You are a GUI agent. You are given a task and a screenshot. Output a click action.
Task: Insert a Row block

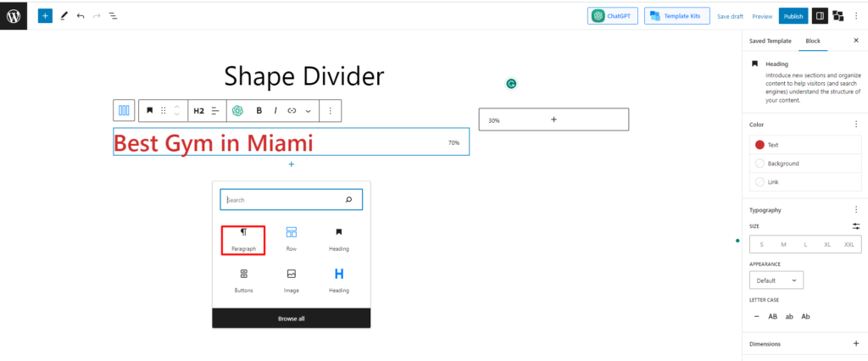pyautogui.click(x=292, y=240)
